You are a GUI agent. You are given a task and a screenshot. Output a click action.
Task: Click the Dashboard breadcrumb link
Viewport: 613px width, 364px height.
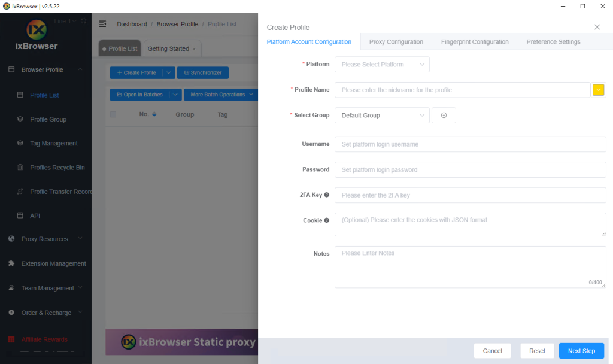[x=132, y=24]
